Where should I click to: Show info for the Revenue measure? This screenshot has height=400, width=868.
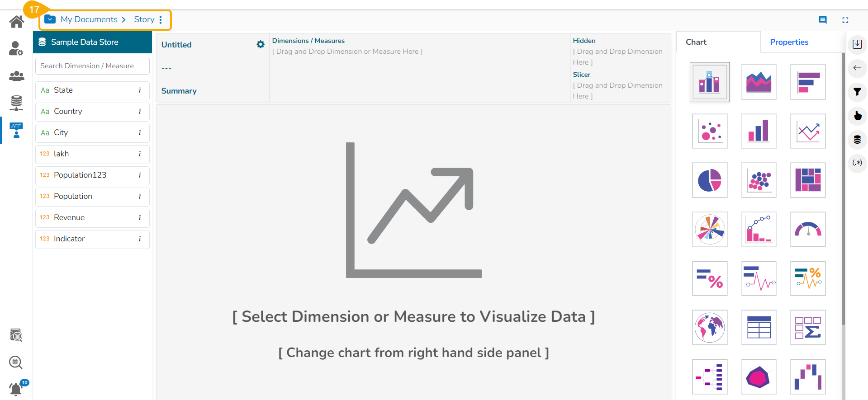pos(140,217)
